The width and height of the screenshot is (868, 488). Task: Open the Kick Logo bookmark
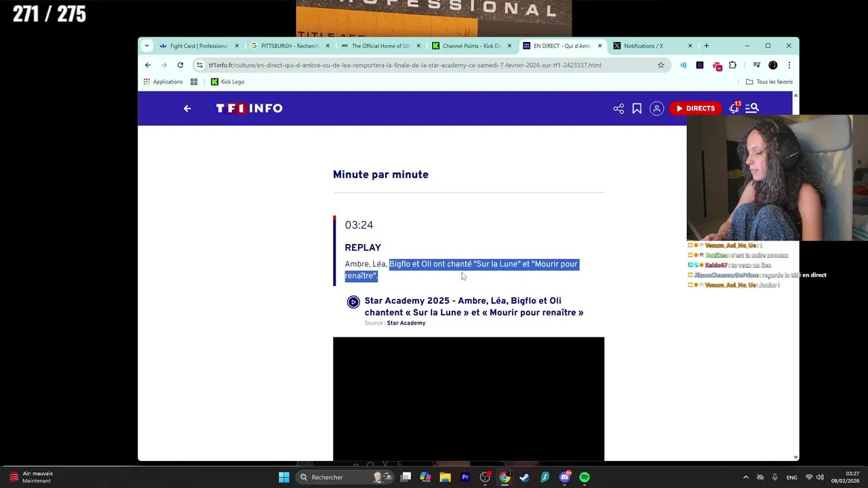point(227,82)
